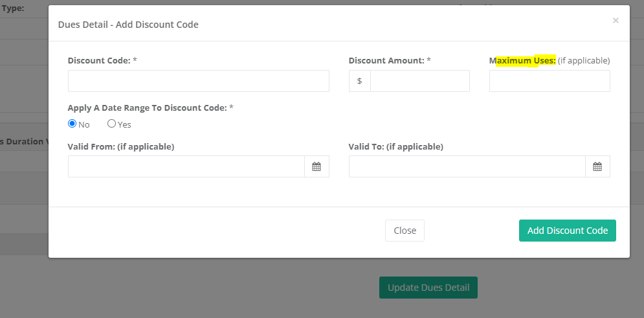Click the Valid To (if applicable) label
Viewport: 644px width, 318px height.
[395, 146]
